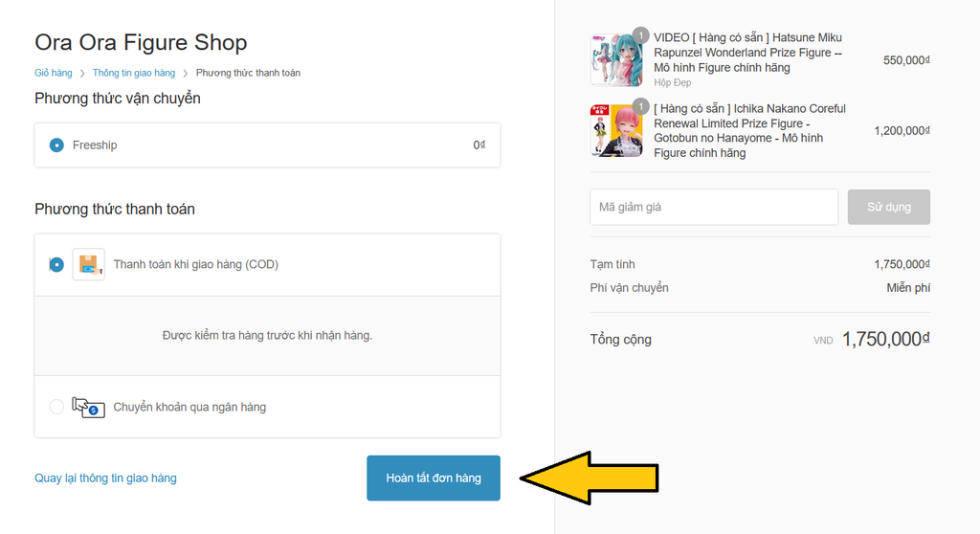Click the quantity badge on Ichika thumbnail
980x534 pixels.
coord(641,105)
